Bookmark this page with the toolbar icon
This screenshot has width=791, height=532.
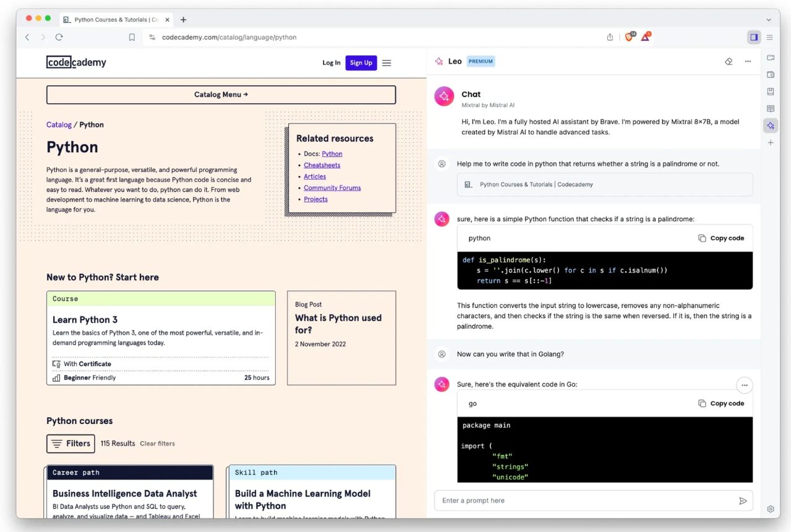(132, 37)
